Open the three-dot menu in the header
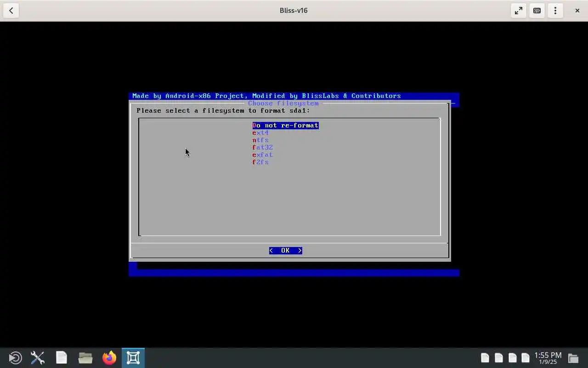This screenshot has height=368, width=588. 555,11
